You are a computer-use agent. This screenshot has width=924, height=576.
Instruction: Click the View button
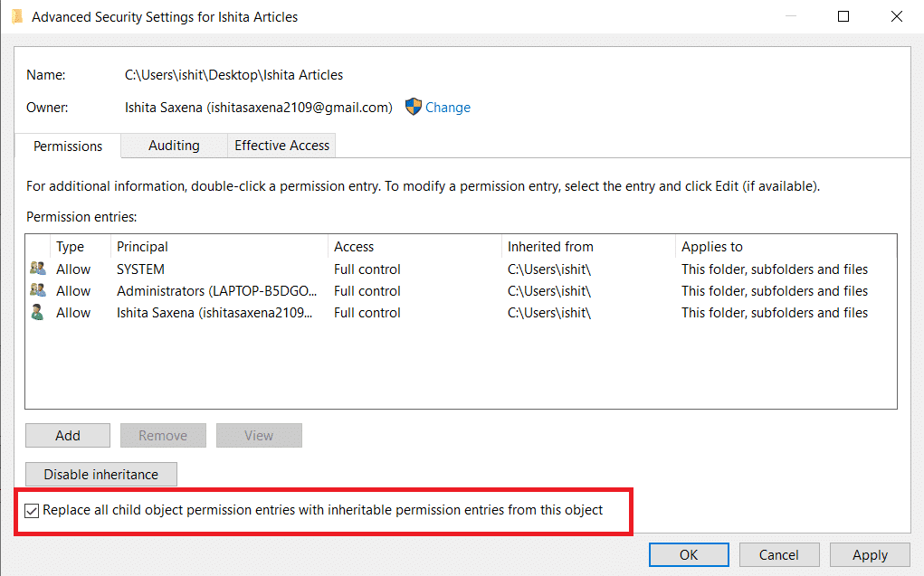coord(259,435)
